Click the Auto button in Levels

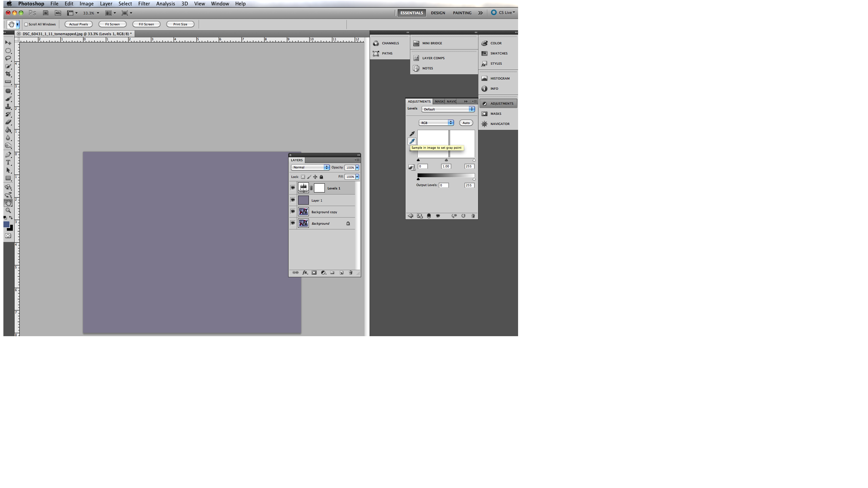[466, 123]
